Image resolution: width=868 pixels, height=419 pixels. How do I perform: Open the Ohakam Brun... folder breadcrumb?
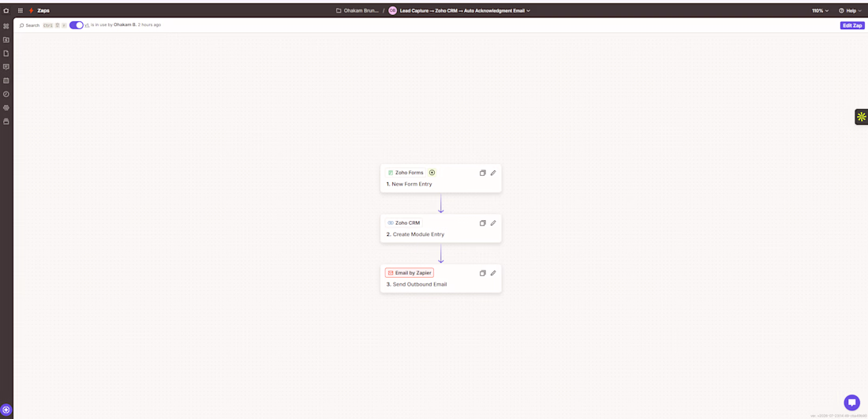(357, 10)
